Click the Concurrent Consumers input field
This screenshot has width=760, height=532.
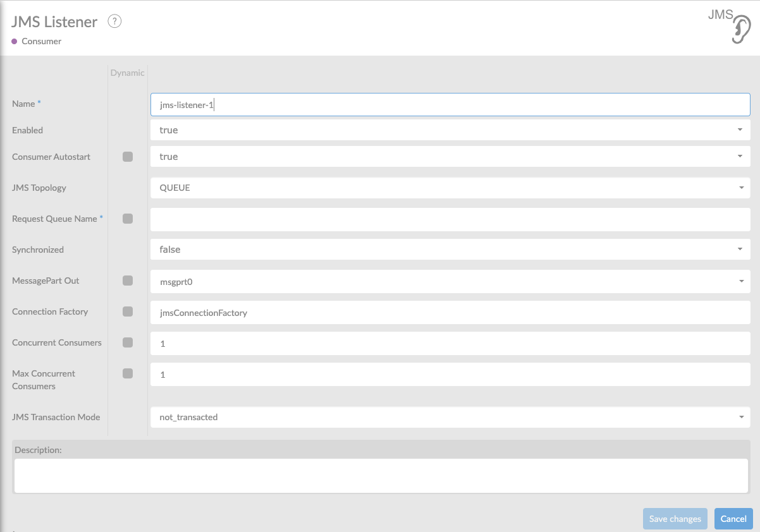tap(450, 344)
